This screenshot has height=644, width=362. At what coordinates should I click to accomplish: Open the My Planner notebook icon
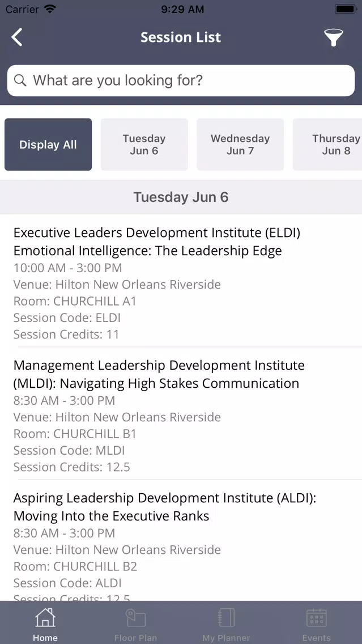pos(226,618)
